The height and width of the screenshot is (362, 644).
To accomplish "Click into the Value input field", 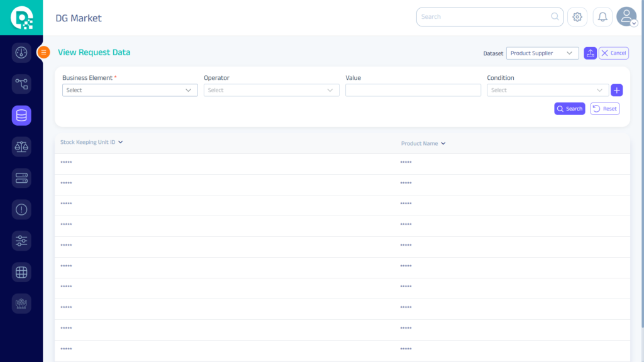I will (x=413, y=90).
